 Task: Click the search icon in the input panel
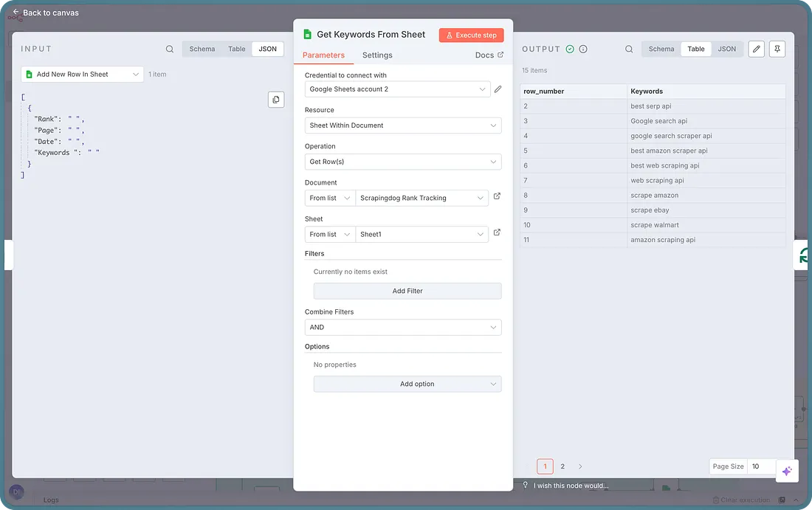coord(170,49)
